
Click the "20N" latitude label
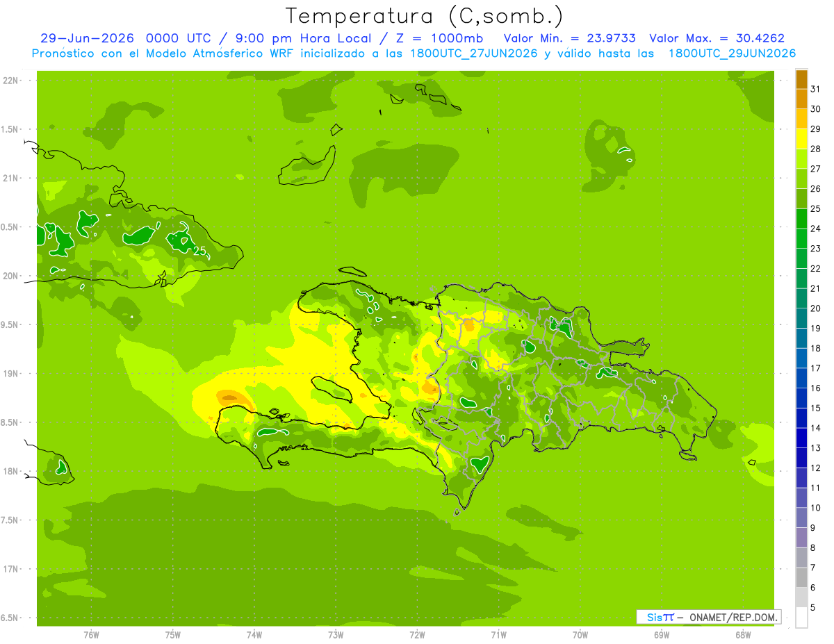[10, 276]
